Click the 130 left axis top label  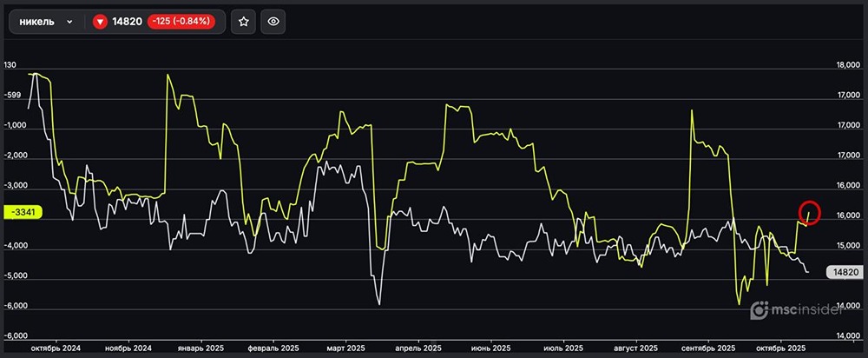[10, 65]
